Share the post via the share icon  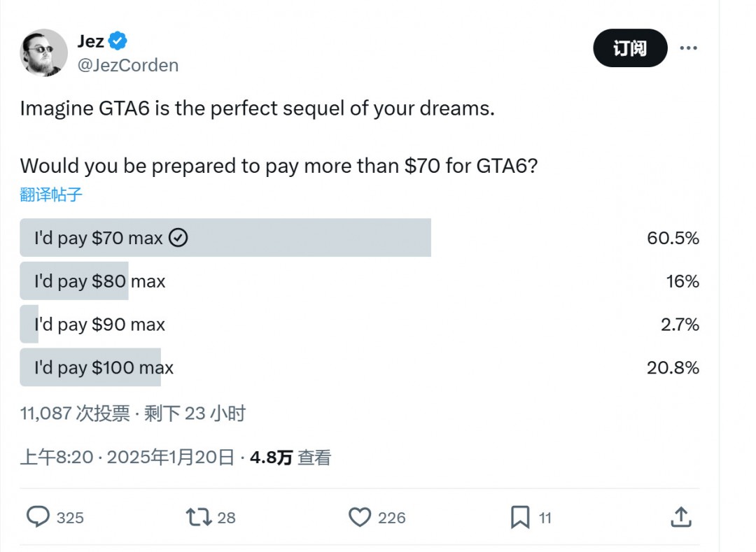[680, 518]
